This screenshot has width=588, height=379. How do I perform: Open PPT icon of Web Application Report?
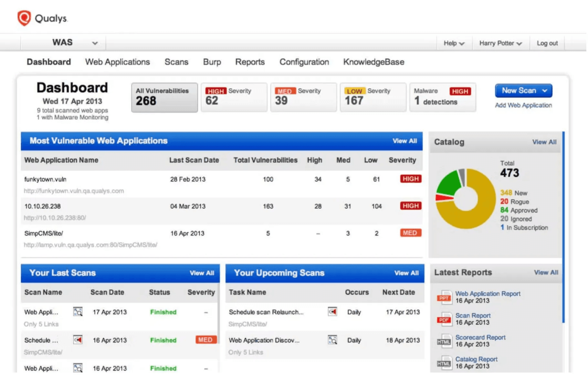[445, 298]
